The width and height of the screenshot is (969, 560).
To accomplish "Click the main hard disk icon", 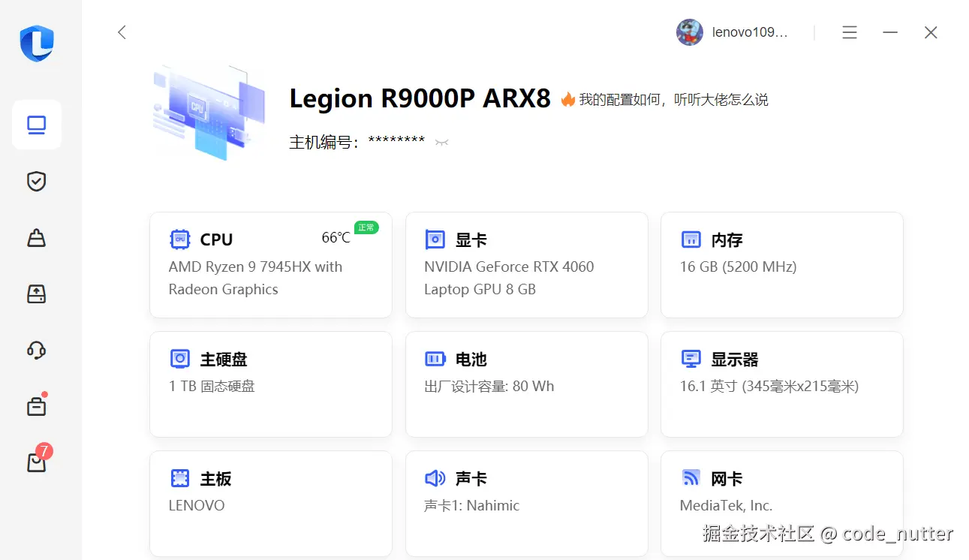I will (179, 359).
